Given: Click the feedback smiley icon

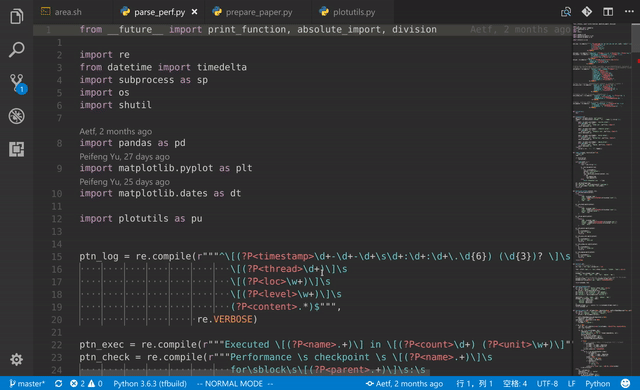Looking at the screenshot, I should [x=625, y=383].
